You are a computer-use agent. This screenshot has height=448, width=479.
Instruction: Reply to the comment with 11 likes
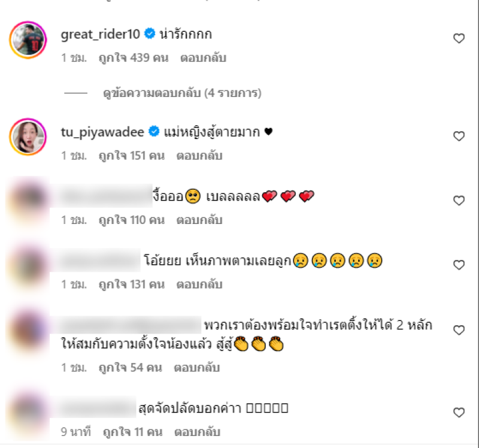coord(198,432)
